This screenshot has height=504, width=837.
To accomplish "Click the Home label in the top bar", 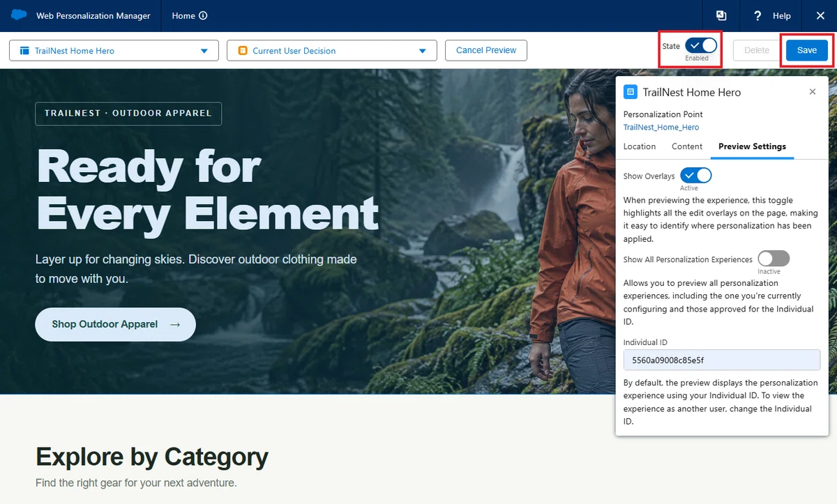I will [183, 16].
